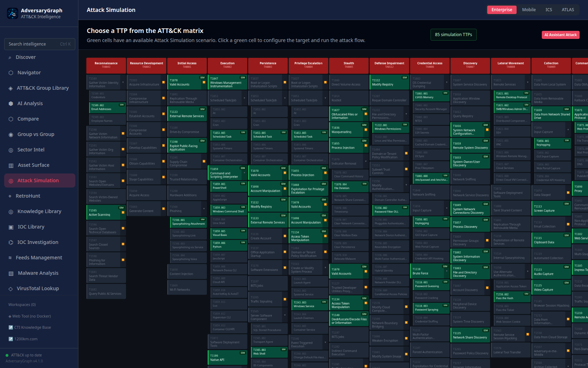Screen dimensions: 588x368
Task: Click the 'ATT&CK up to date' status text
Action: tap(26, 355)
